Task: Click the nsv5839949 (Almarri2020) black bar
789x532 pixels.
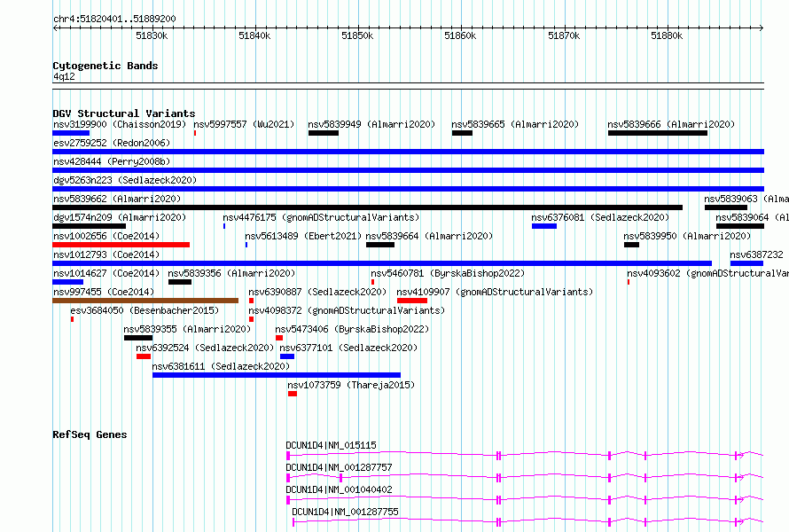Action: point(324,133)
